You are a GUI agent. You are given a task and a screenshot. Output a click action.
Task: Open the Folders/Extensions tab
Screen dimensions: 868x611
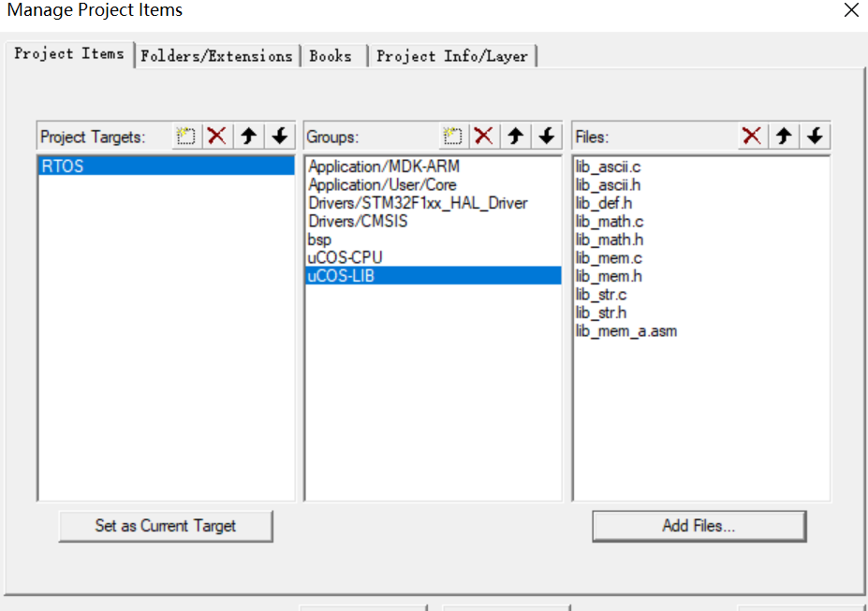tap(216, 56)
